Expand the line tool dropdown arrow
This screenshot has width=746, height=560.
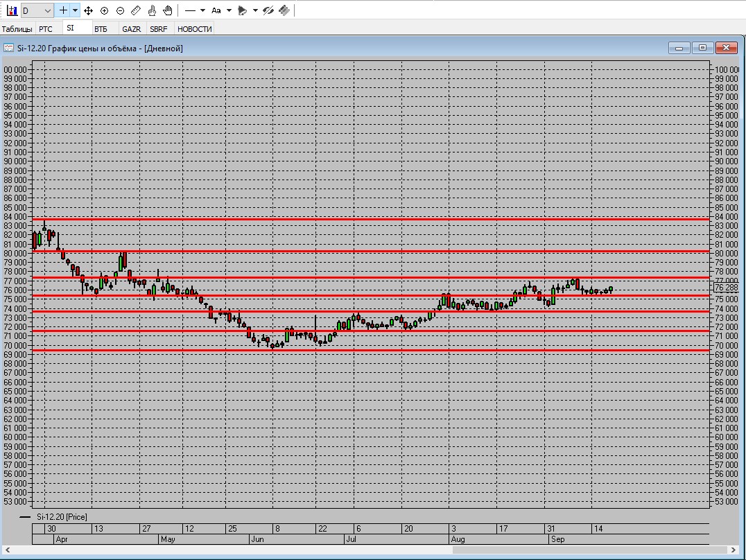pos(202,10)
